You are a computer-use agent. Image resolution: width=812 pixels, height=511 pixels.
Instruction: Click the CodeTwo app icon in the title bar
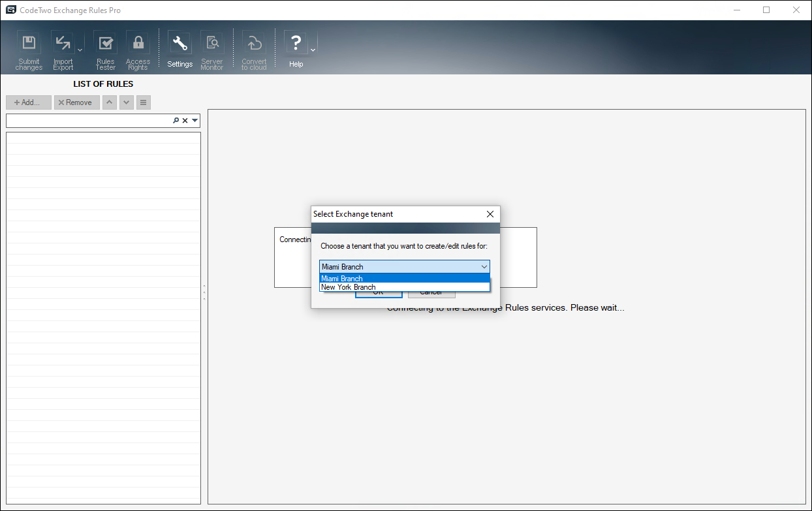[x=10, y=10]
